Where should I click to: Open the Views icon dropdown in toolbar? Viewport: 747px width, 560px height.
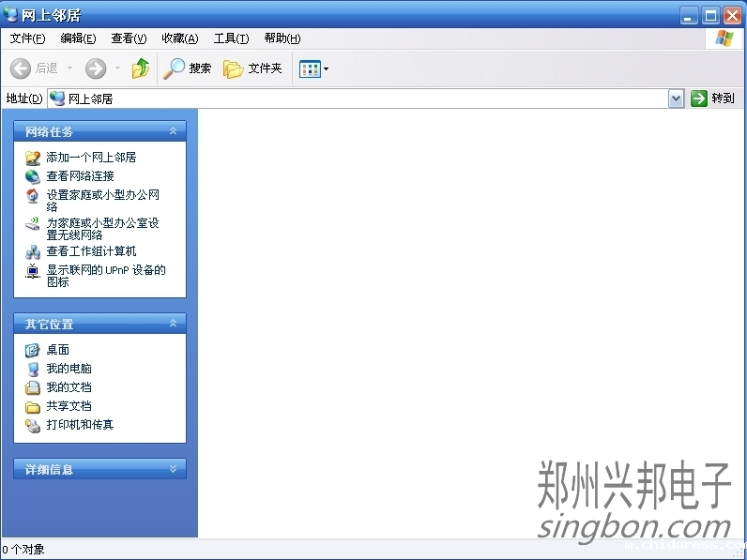tap(313, 68)
